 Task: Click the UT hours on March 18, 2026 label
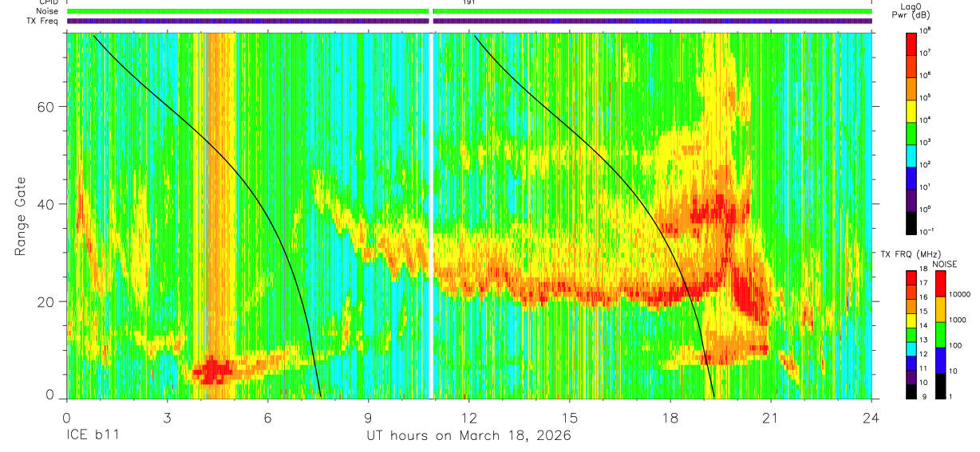468,436
